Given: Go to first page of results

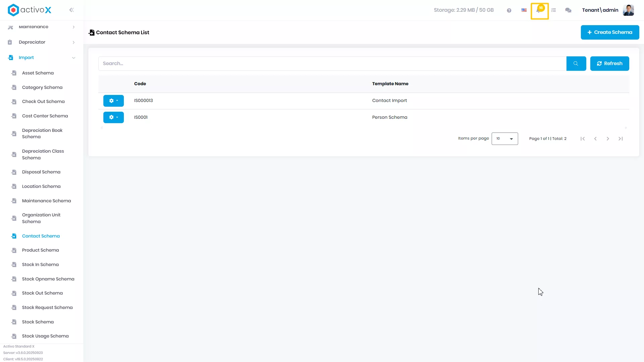Looking at the screenshot, I should (583, 139).
